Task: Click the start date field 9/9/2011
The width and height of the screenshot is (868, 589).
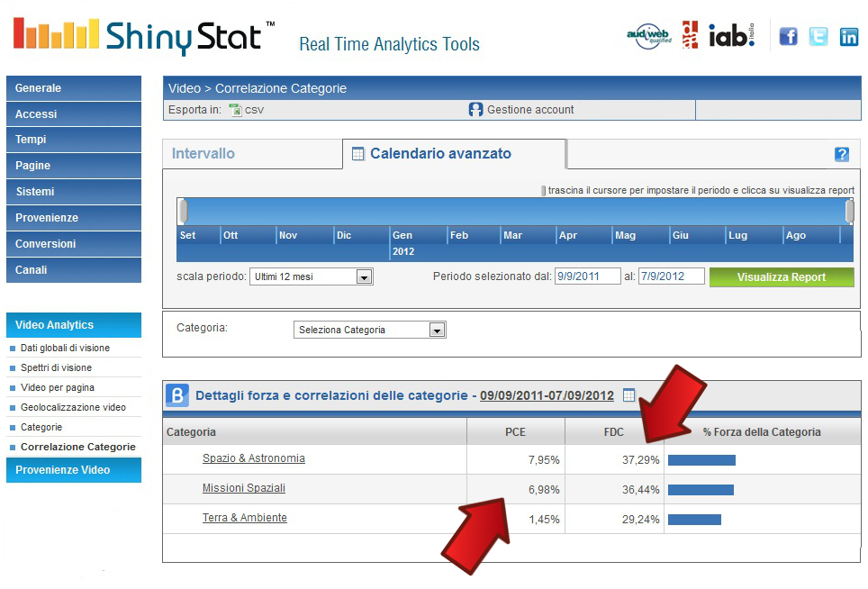Action: tap(587, 276)
